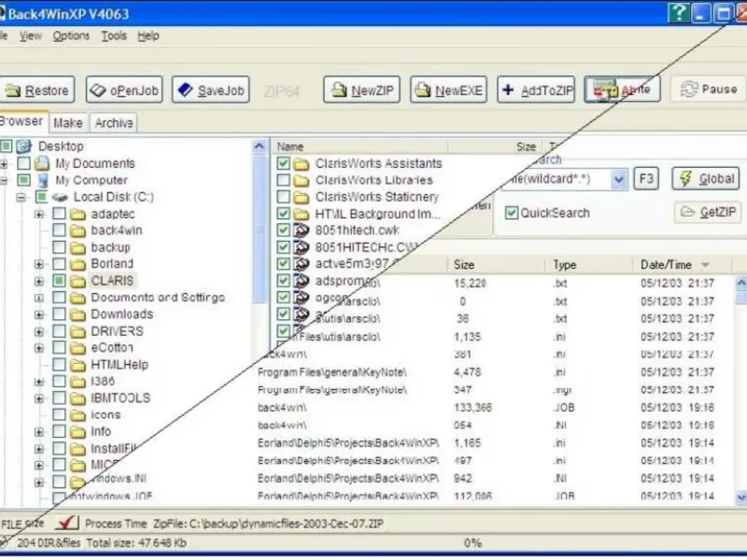Expand the DRIVERS folder node
Screen dimensions: 747x560
(39, 331)
